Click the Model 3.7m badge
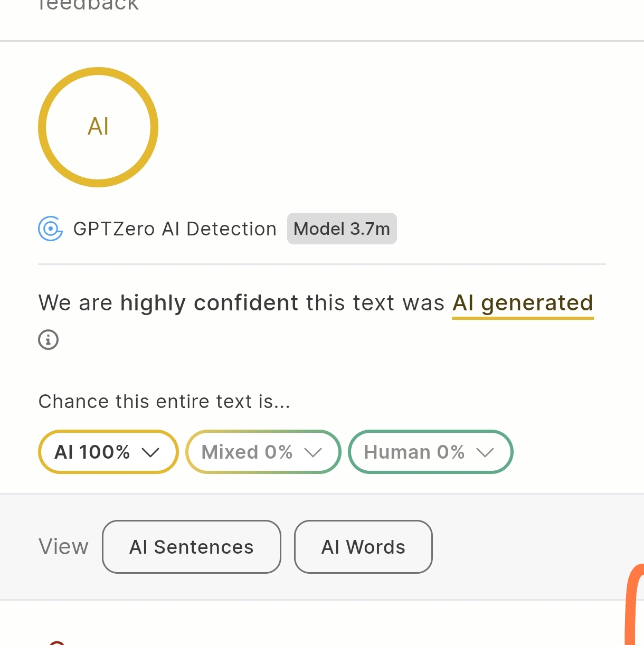The height and width of the screenshot is (645, 644). 342,229
